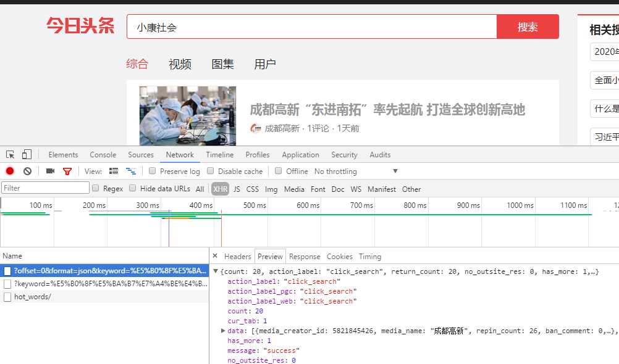
Task: Switch to the 图集 results tab
Action: [222, 64]
